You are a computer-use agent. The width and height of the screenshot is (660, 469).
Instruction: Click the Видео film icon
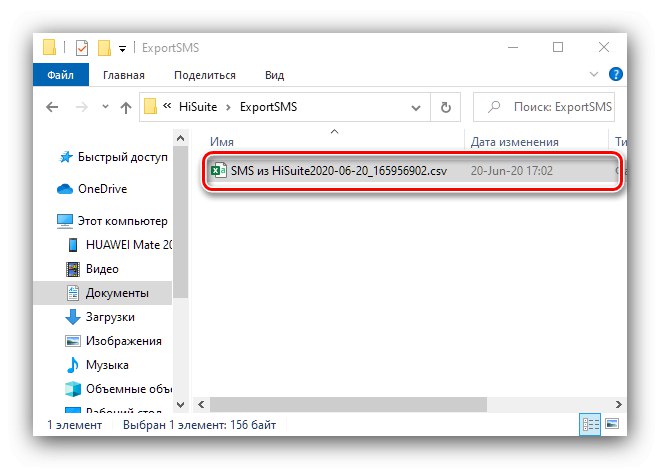[73, 269]
